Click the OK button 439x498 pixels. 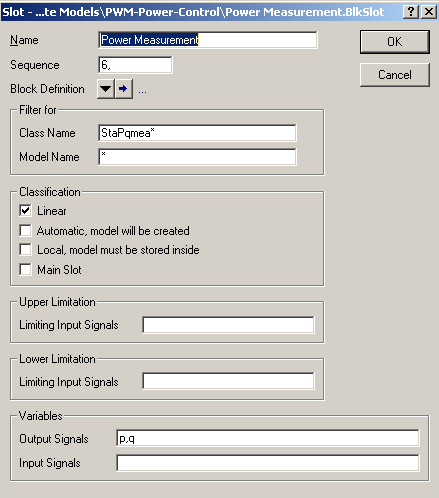click(x=395, y=42)
